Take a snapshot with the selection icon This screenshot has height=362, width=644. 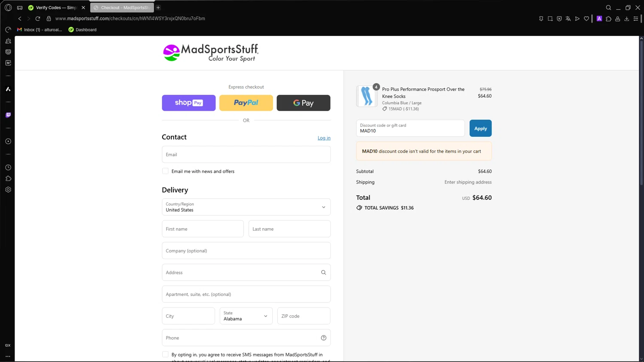550,18
